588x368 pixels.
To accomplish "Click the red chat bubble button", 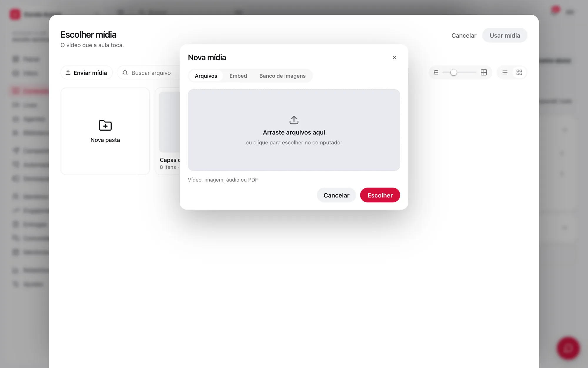I will [x=568, y=348].
